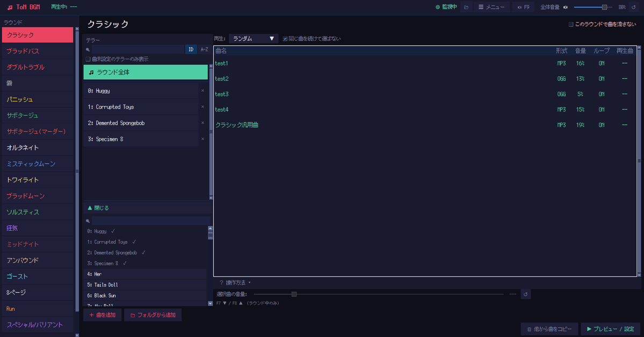Select the 8ページ round

coord(38,292)
